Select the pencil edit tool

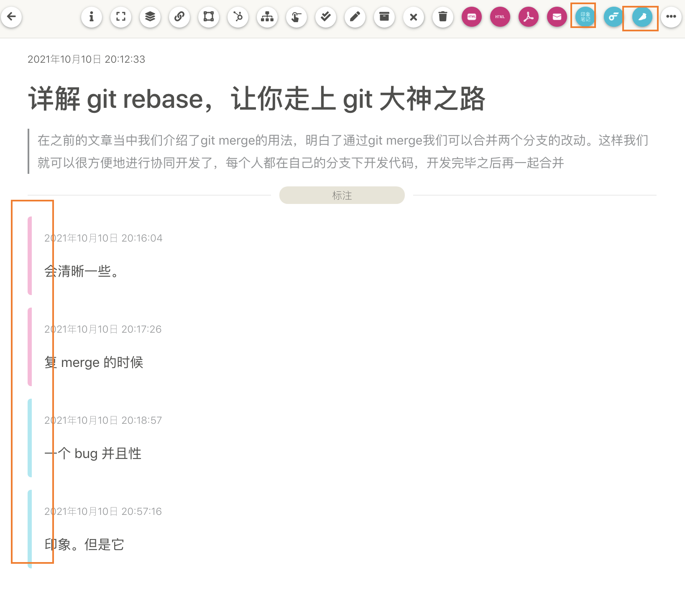355,17
